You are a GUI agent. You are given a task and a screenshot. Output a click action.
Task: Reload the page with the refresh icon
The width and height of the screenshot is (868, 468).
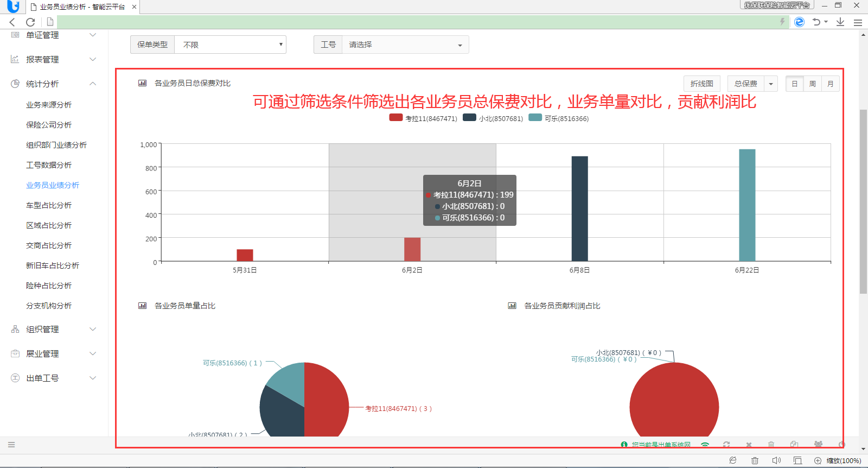click(30, 22)
